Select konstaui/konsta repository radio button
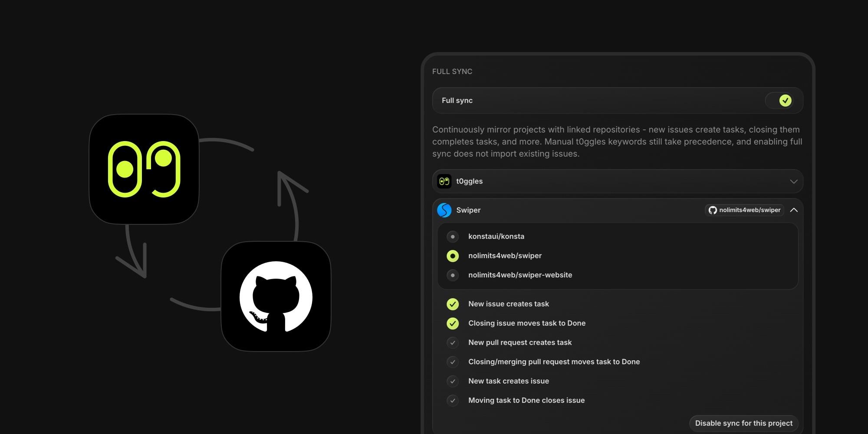 [453, 237]
